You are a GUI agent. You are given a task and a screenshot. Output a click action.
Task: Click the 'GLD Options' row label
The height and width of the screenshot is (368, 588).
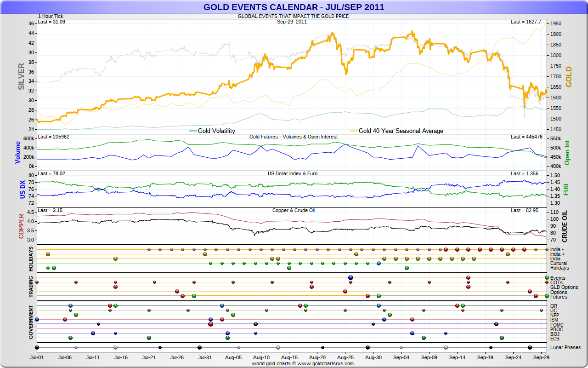(x=564, y=287)
